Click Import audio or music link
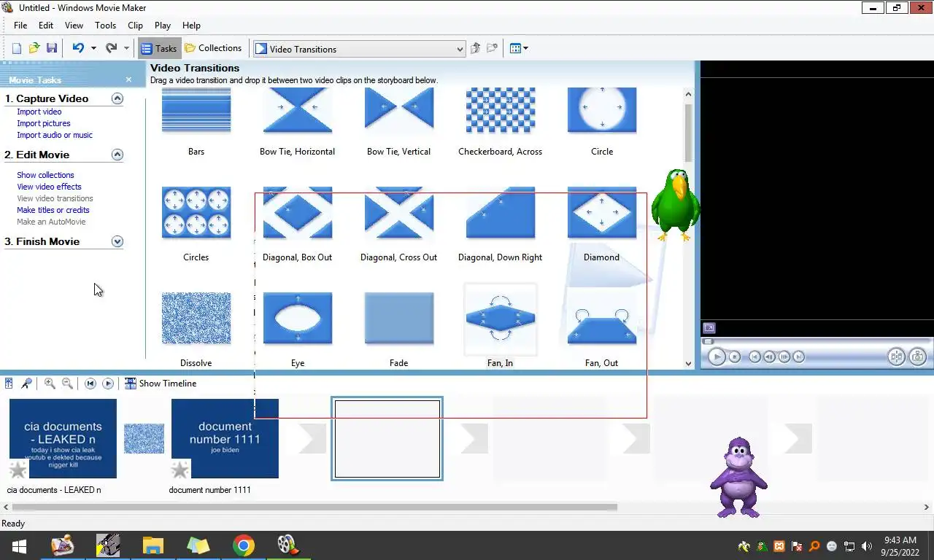 click(x=55, y=135)
